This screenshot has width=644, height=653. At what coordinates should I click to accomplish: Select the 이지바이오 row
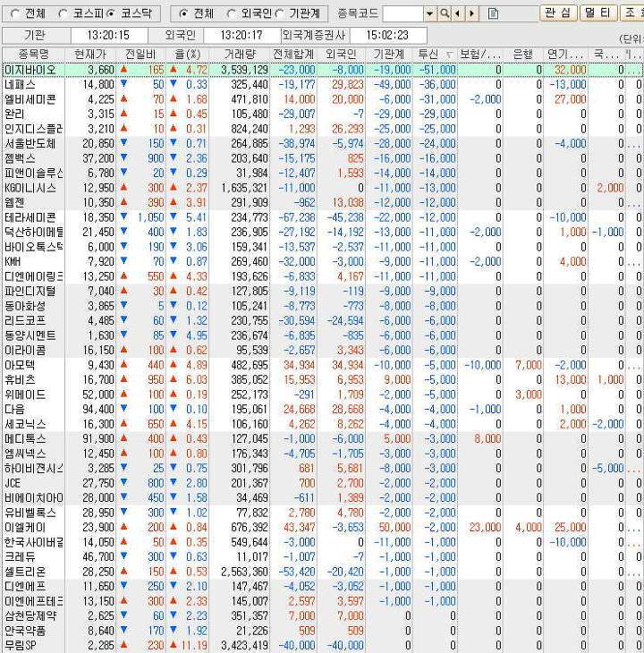pyautogui.click(x=322, y=70)
